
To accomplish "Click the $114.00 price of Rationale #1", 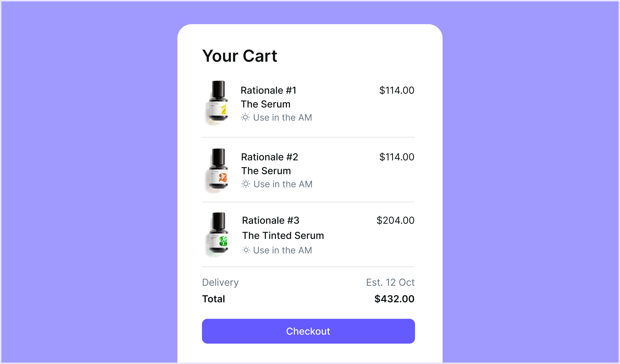I will tap(397, 90).
